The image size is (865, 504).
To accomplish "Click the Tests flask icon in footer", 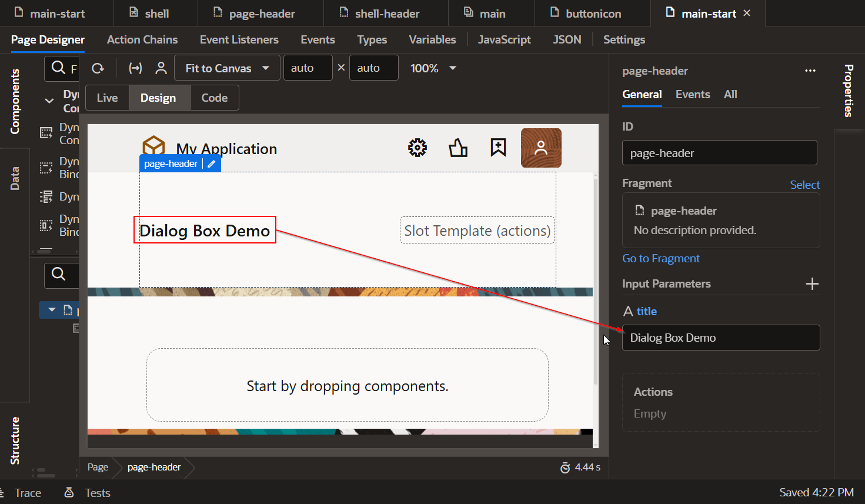I will coord(69,492).
